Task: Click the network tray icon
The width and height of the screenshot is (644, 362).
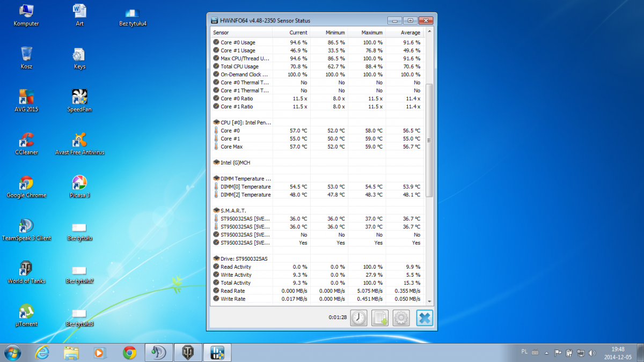Action: tap(581, 353)
